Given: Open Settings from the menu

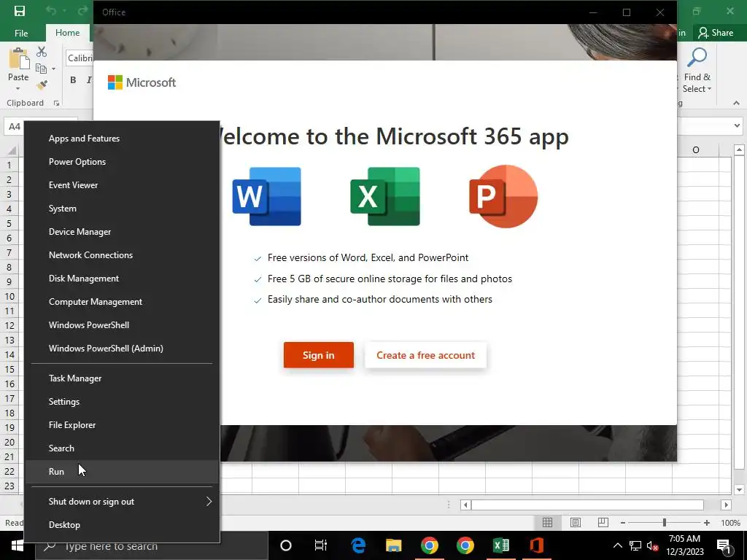Looking at the screenshot, I should (x=122, y=402).
